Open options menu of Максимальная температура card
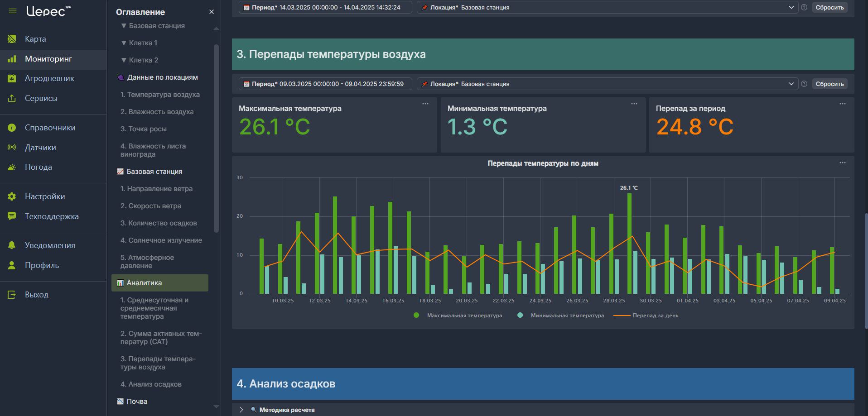The width and height of the screenshot is (868, 416). pyautogui.click(x=425, y=104)
